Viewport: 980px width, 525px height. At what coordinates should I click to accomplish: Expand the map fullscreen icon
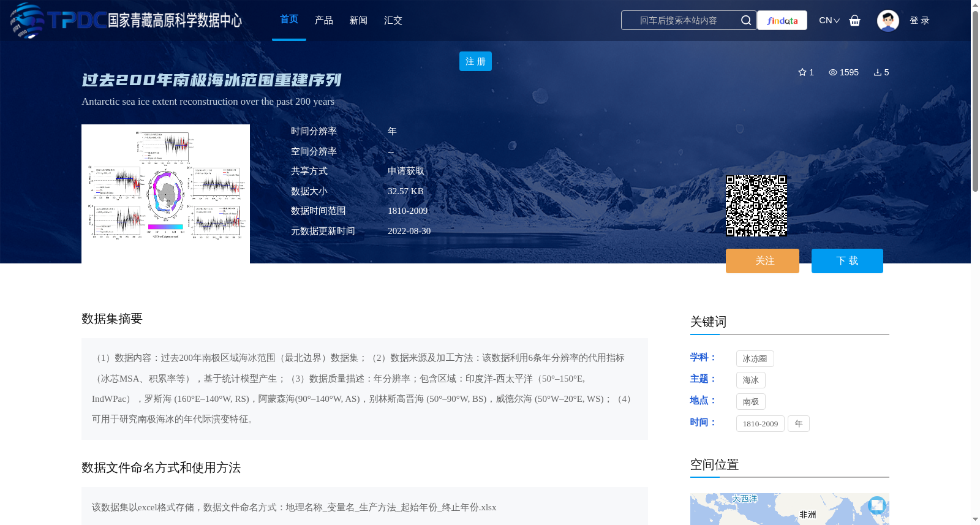point(877,505)
